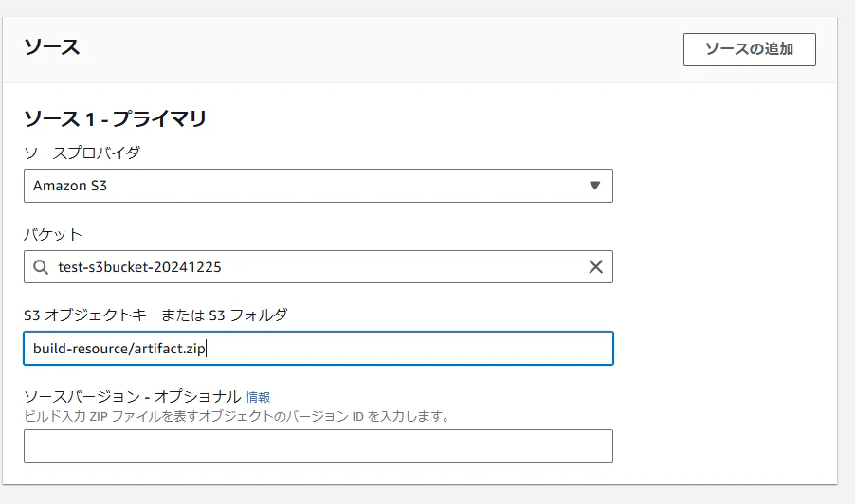The image size is (855, 504).
Task: Click the バケット label
Action: click(53, 234)
